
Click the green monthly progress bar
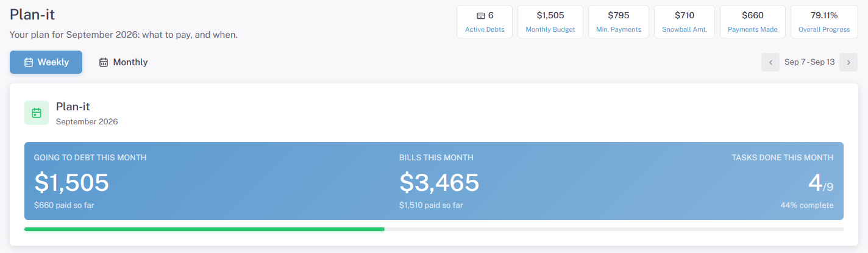(204, 229)
